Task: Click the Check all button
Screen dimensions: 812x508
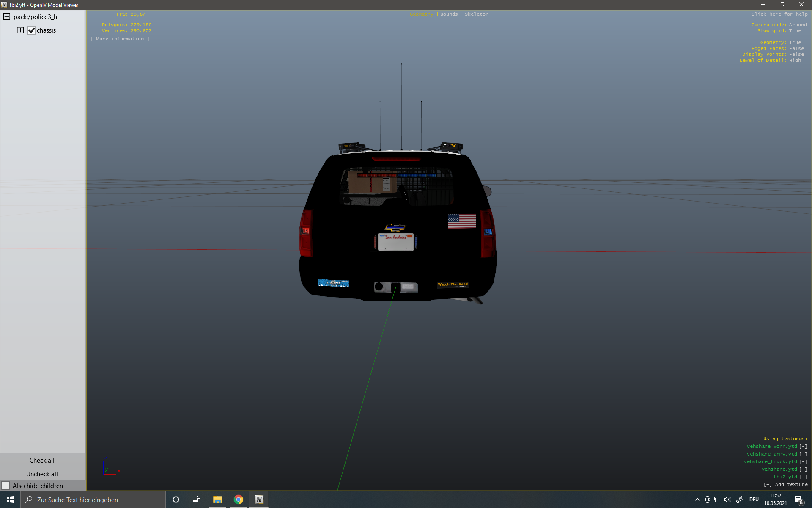Action: tap(42, 460)
